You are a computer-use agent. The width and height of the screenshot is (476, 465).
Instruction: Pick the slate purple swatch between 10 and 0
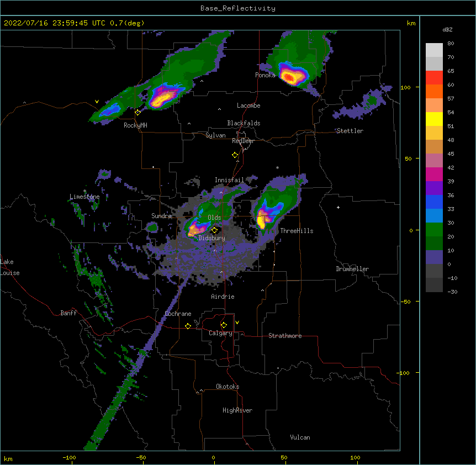pyautogui.click(x=434, y=257)
